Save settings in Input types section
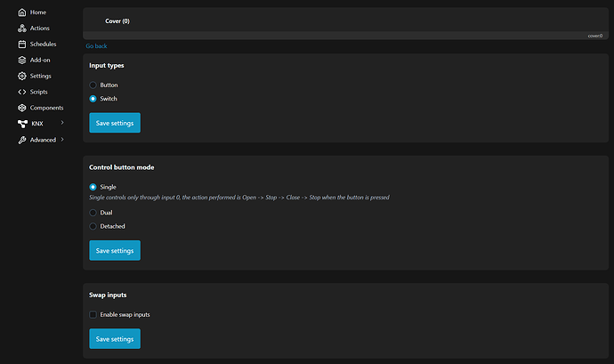The image size is (614, 364). 115,123
